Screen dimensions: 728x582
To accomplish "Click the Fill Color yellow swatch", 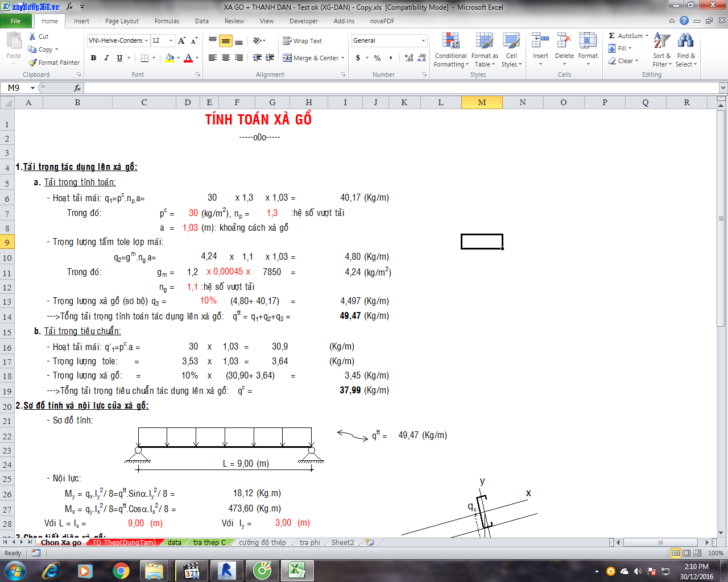I will [169, 58].
